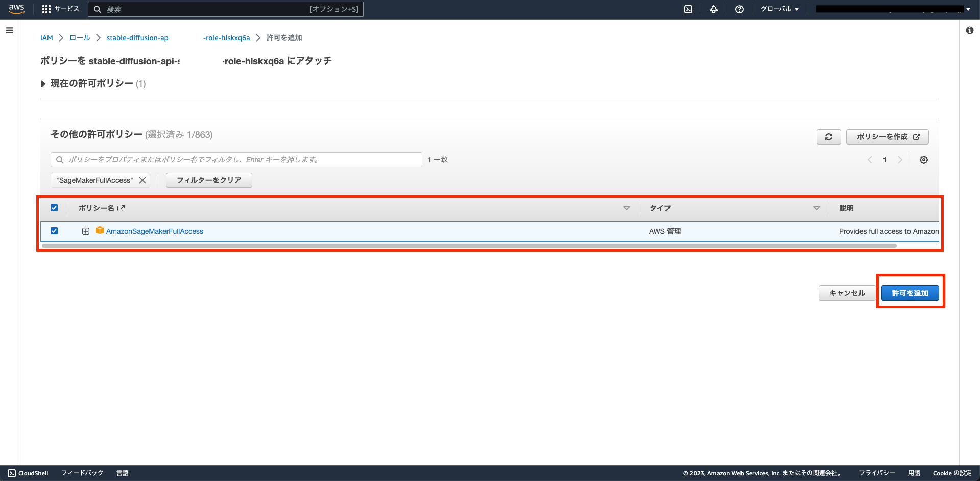Click CloudShell in the footer
The image size is (980, 481).
[28, 473]
